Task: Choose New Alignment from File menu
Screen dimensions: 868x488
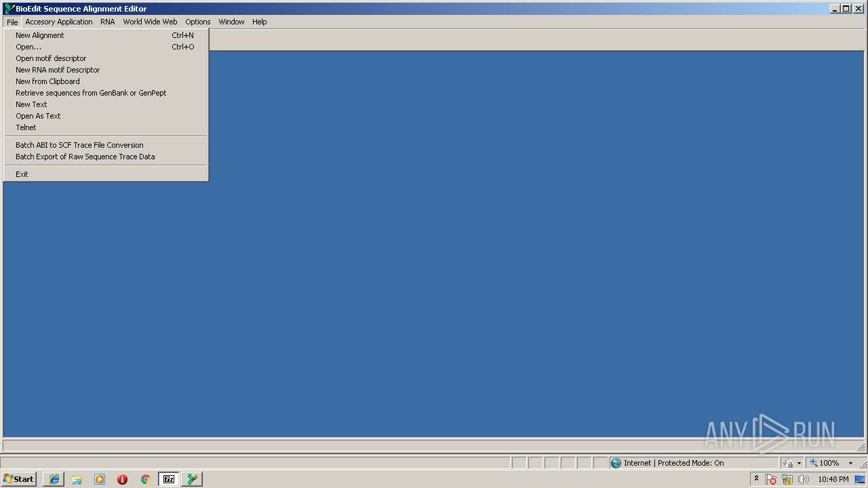Action: coord(106,35)
